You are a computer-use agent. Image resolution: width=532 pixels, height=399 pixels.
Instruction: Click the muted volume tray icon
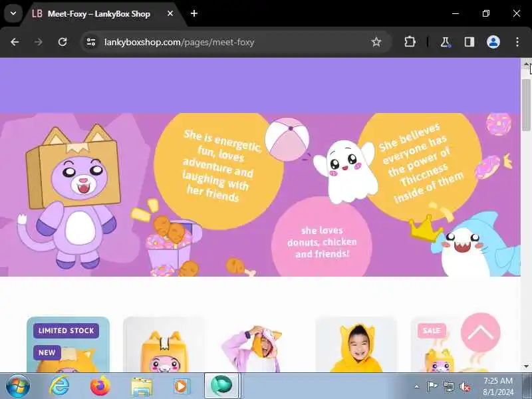coord(465,387)
